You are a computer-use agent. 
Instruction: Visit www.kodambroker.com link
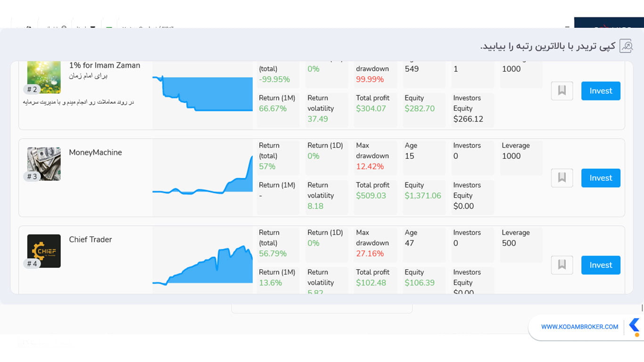(x=579, y=327)
